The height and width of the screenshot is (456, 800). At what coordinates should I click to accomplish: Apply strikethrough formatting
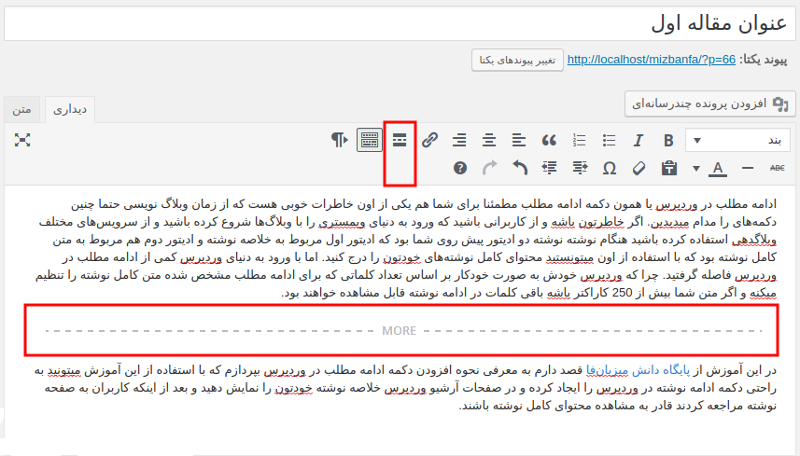777,168
